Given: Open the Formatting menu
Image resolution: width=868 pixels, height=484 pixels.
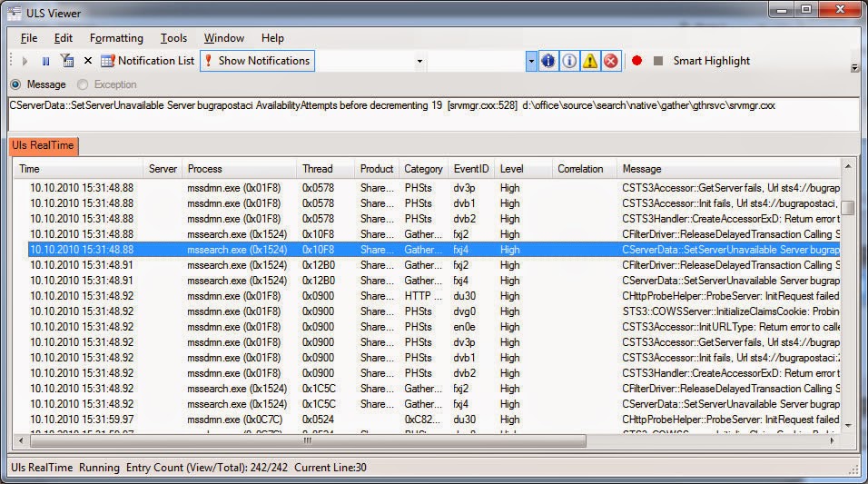Looking at the screenshot, I should (x=116, y=37).
